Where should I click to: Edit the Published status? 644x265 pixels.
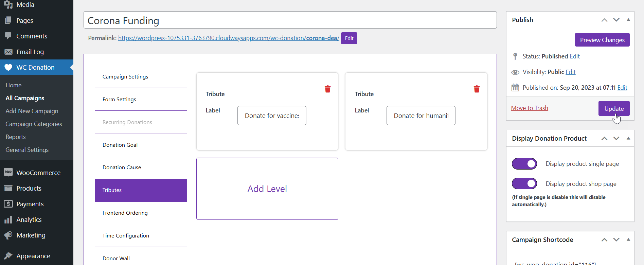575,56
